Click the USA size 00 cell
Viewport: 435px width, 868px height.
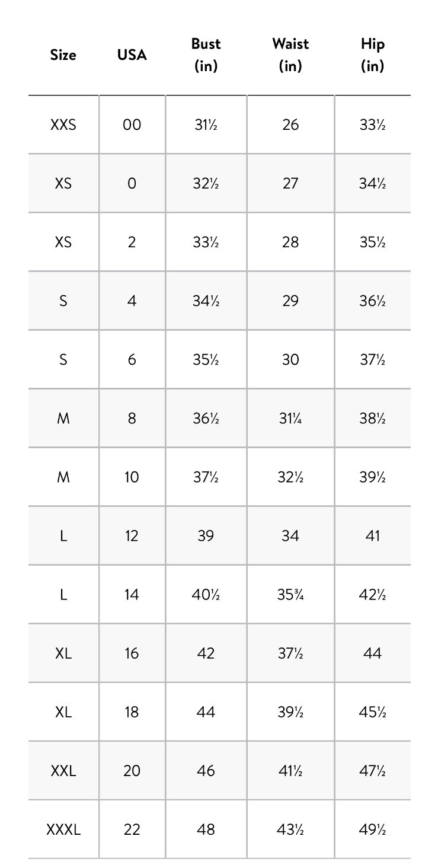tap(132, 125)
